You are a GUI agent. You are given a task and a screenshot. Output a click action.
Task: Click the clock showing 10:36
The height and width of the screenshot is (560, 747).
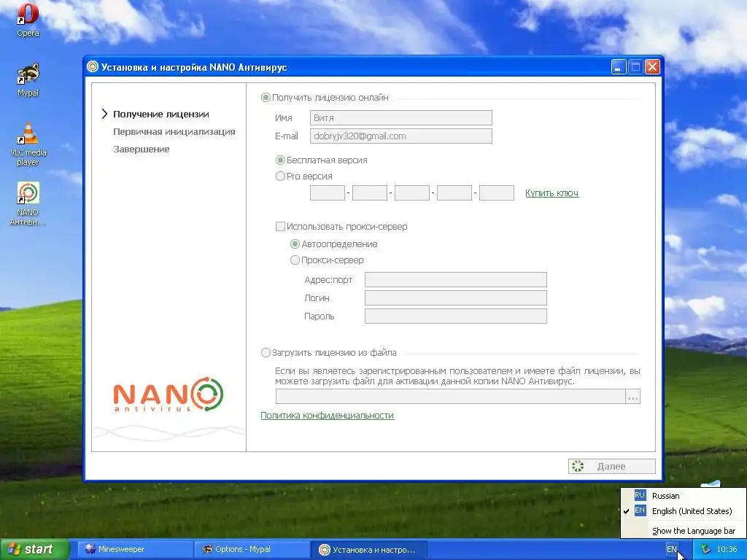(x=727, y=549)
